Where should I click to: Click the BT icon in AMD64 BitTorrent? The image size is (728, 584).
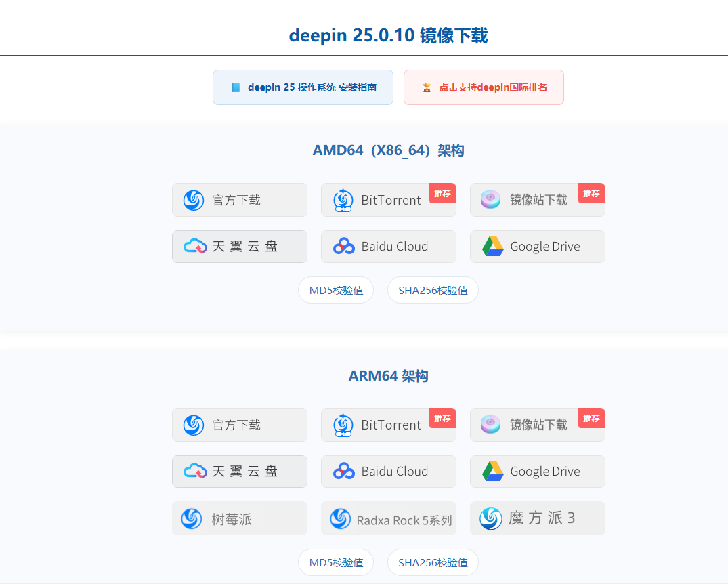(343, 201)
